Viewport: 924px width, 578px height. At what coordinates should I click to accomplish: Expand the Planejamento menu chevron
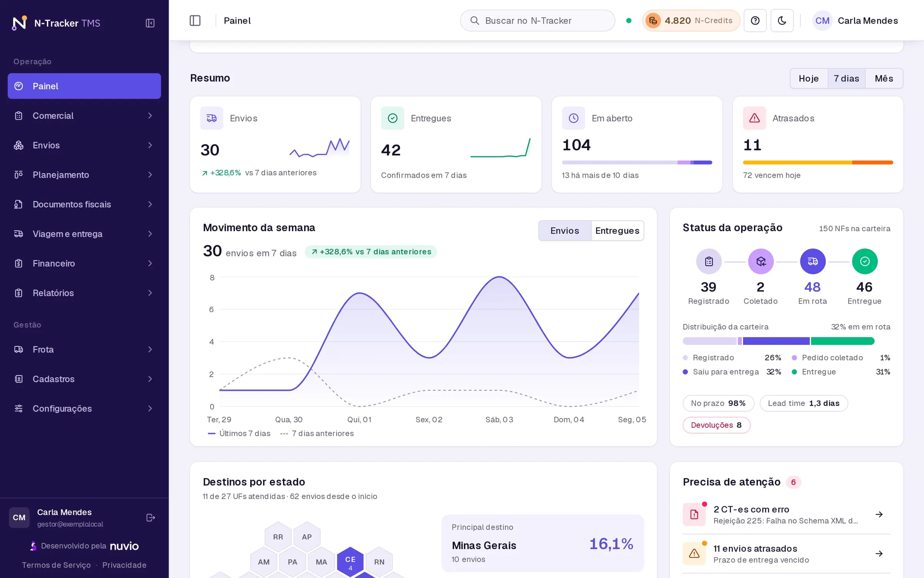click(x=150, y=175)
